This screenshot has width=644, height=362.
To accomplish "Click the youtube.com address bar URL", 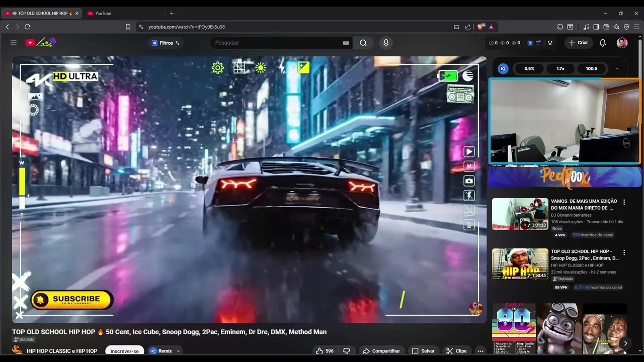I will pyautogui.click(x=187, y=27).
